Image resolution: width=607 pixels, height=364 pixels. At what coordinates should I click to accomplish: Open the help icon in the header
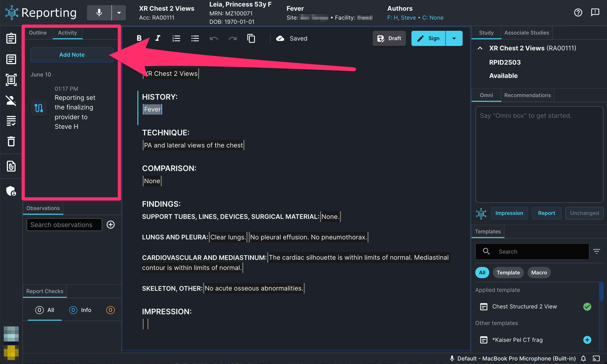click(x=578, y=12)
